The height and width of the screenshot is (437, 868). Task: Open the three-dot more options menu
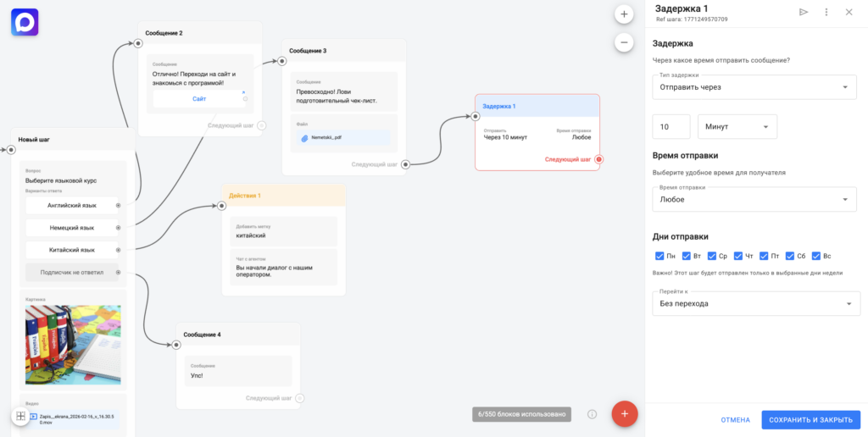pyautogui.click(x=826, y=12)
